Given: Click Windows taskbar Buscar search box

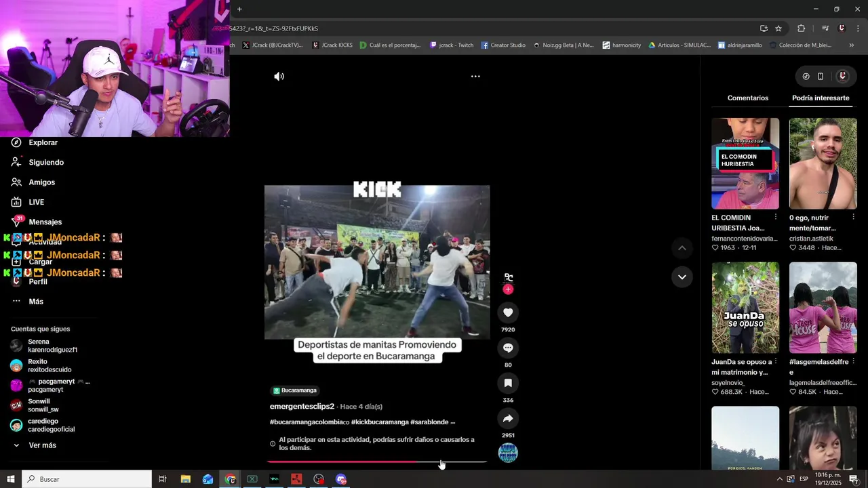Looking at the screenshot, I should (x=87, y=479).
